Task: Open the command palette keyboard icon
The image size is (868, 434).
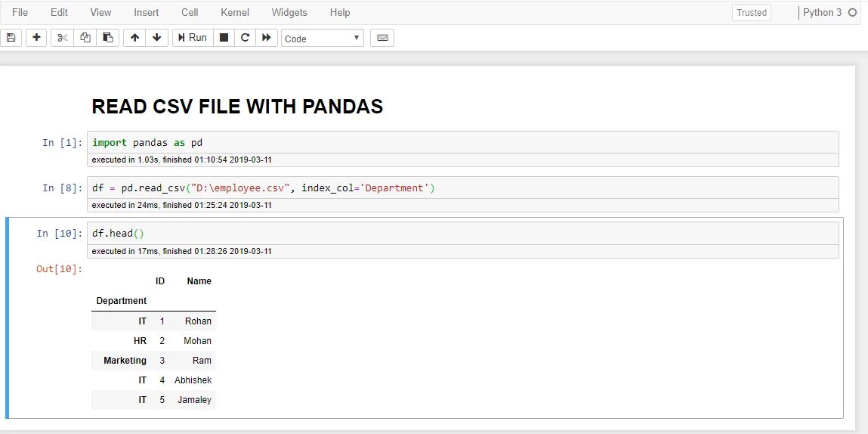Action: click(x=382, y=38)
